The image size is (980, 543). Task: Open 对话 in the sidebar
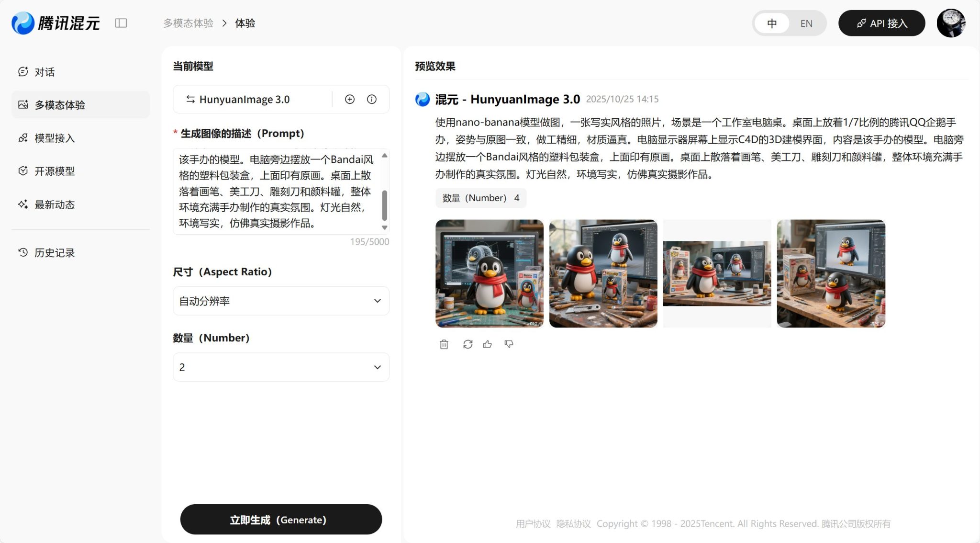45,72
